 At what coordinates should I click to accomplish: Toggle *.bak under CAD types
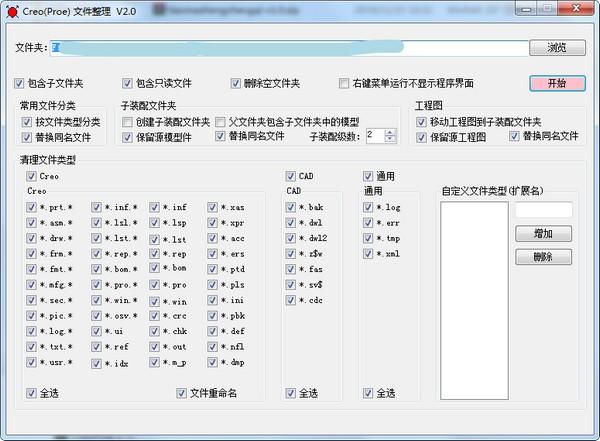pyautogui.click(x=290, y=207)
